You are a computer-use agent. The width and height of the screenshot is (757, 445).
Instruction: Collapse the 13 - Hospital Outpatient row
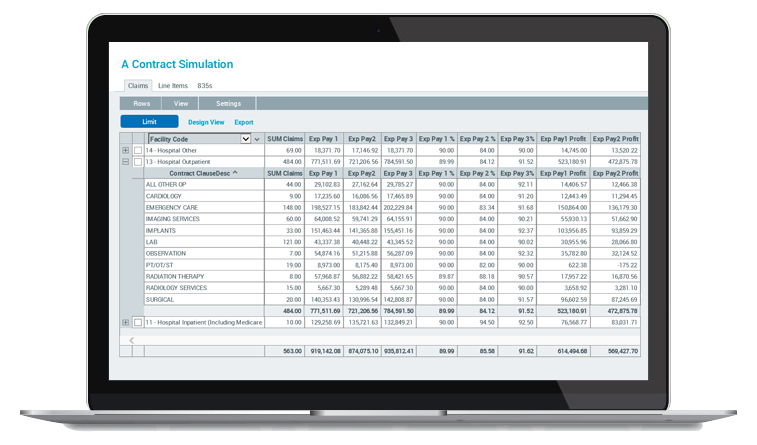pyautogui.click(x=126, y=161)
